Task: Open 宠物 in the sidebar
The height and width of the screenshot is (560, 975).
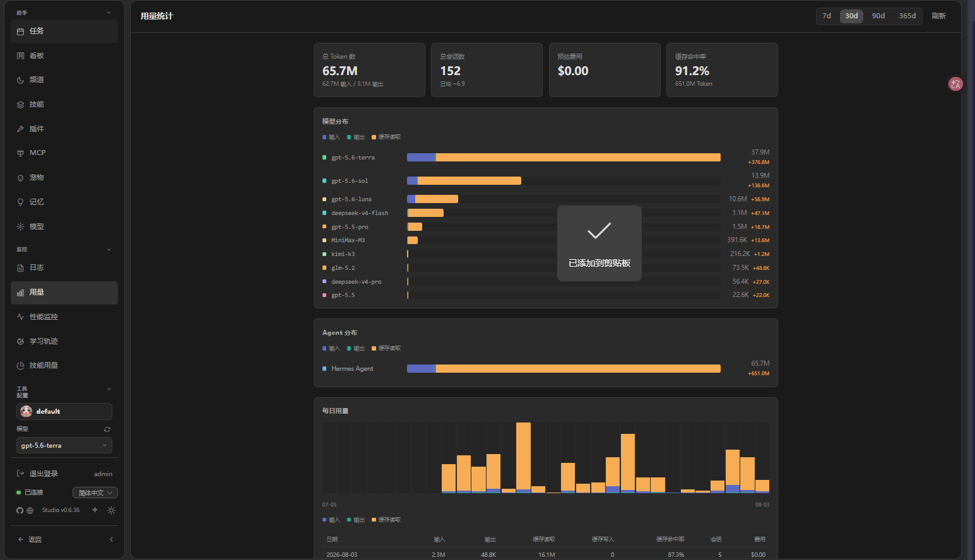Action: [x=64, y=177]
